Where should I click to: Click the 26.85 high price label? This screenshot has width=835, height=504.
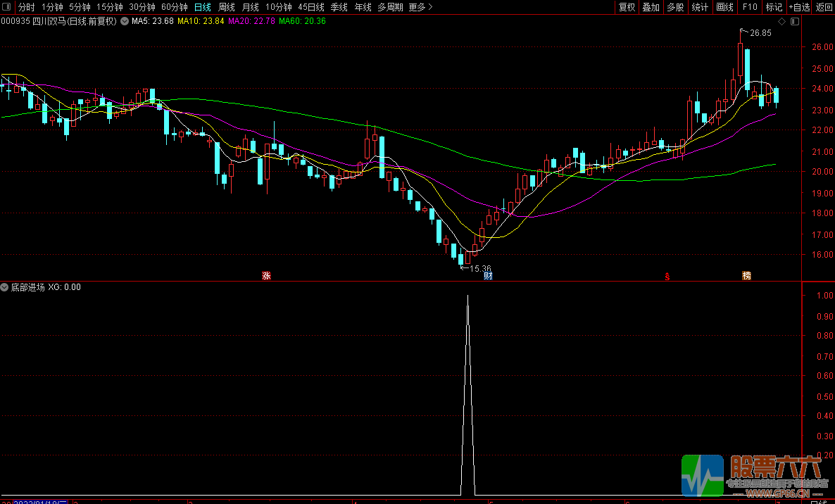pyautogui.click(x=760, y=33)
